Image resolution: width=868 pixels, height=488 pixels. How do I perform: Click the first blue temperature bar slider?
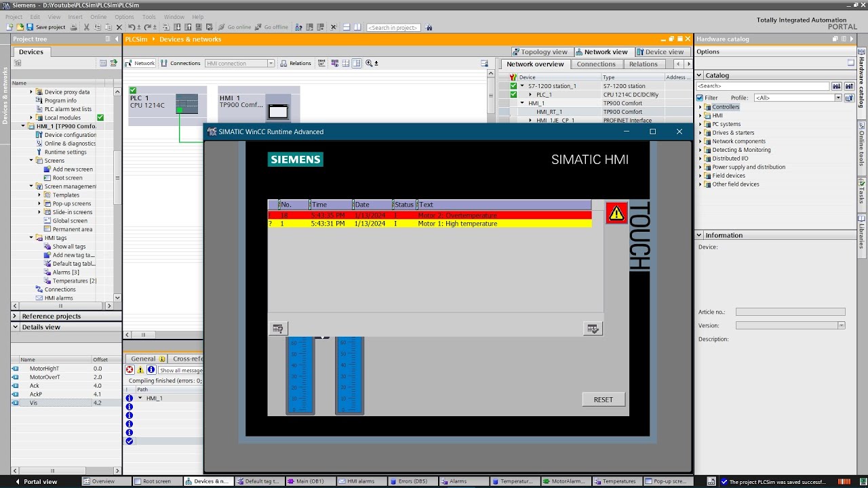click(x=300, y=374)
